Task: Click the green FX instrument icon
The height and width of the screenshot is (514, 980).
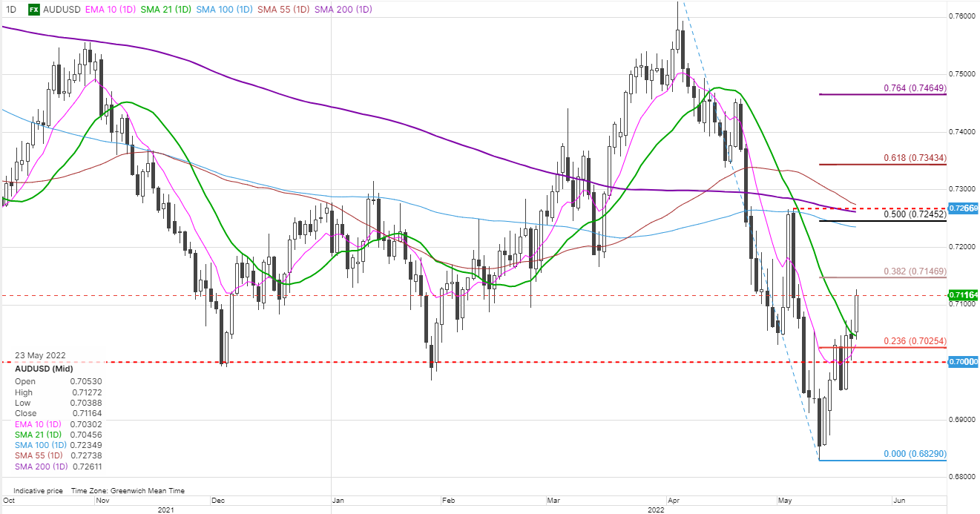Action: pyautogui.click(x=34, y=10)
